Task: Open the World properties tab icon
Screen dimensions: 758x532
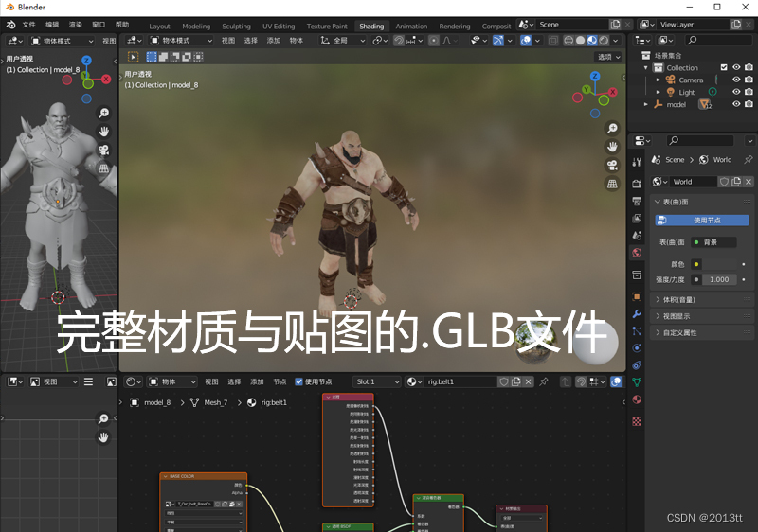Action: point(637,253)
